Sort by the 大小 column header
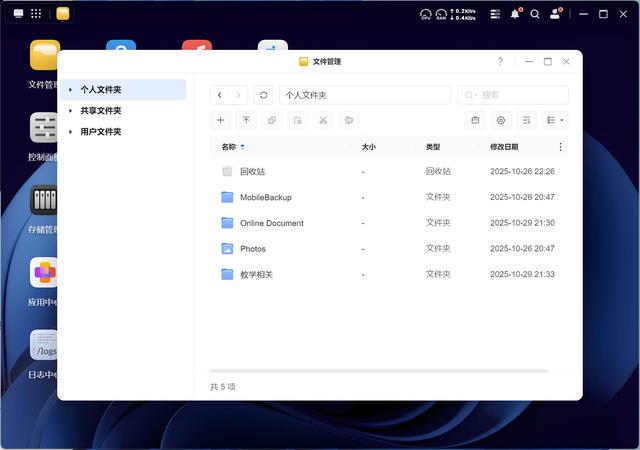The height and width of the screenshot is (450, 640). (369, 147)
